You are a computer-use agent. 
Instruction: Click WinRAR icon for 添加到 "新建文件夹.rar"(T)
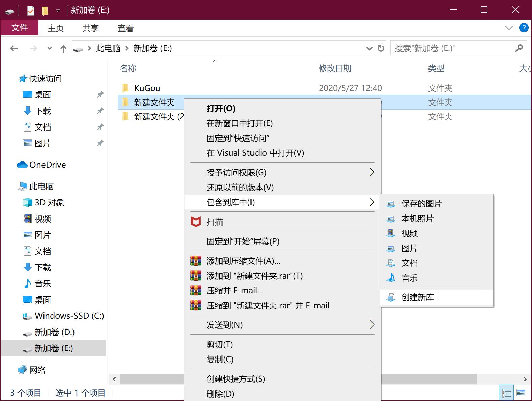[196, 276]
